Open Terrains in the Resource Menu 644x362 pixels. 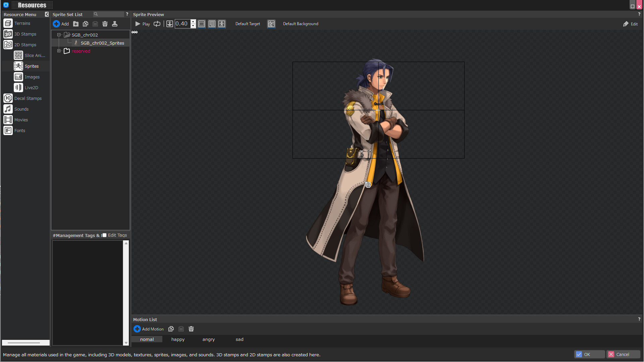(22, 23)
